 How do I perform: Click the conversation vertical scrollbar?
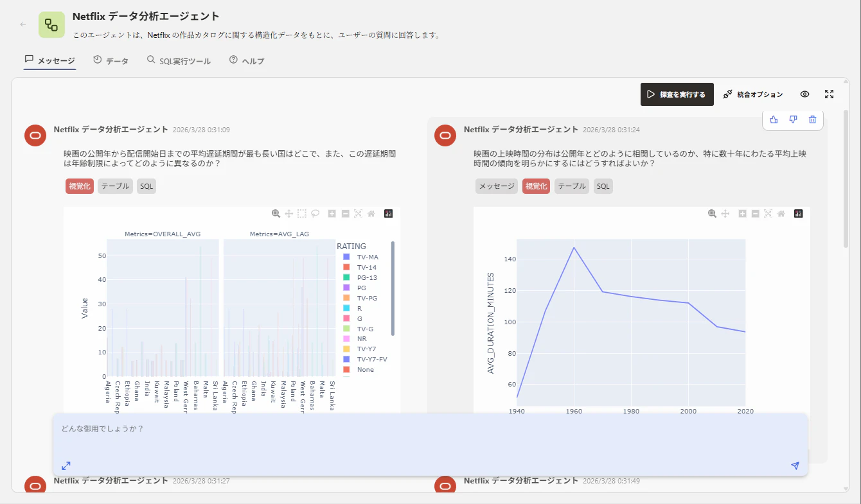click(846, 179)
